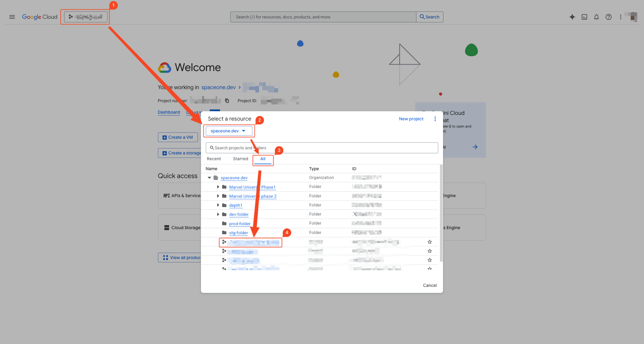Click the View all products button

coord(180,257)
